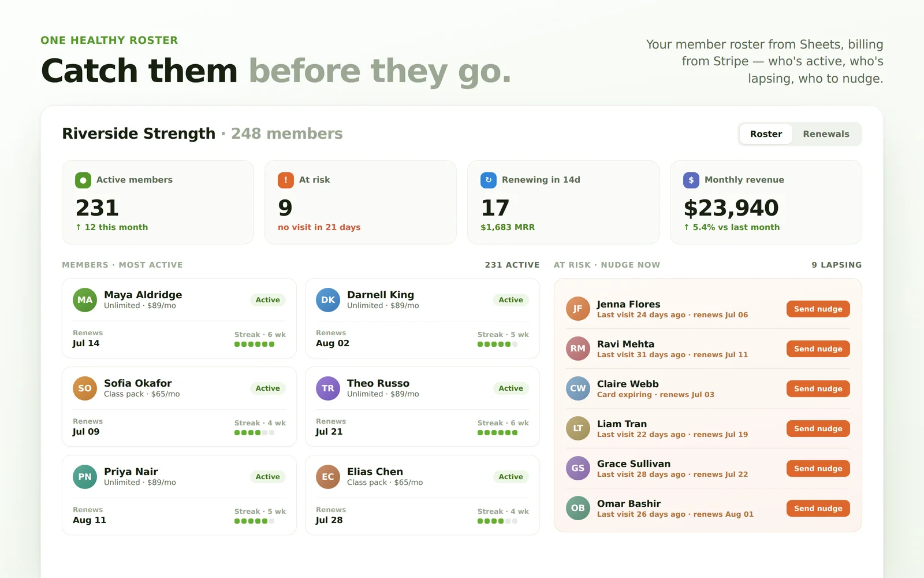Click the At risk count 9

tap(285, 208)
